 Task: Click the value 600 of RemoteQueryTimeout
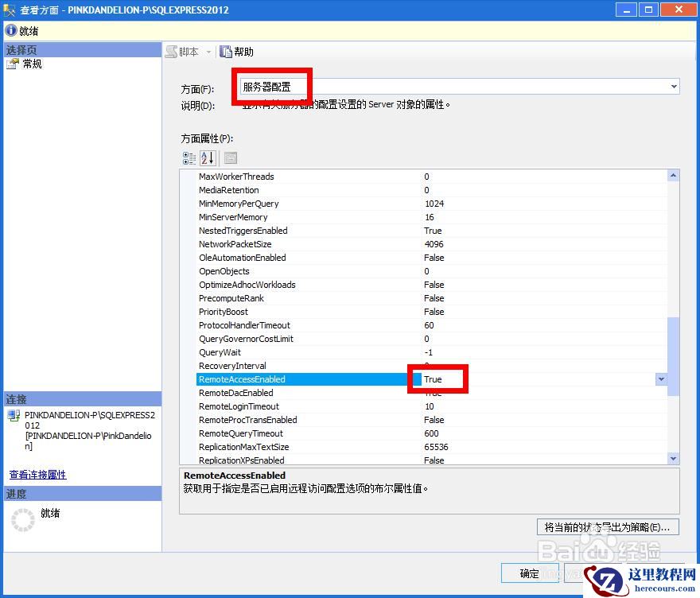pyautogui.click(x=431, y=433)
